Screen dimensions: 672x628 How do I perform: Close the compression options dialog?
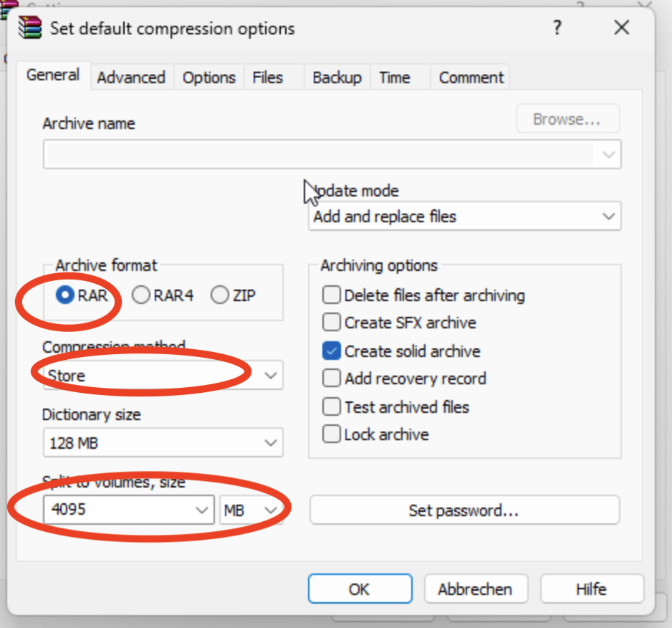621,28
